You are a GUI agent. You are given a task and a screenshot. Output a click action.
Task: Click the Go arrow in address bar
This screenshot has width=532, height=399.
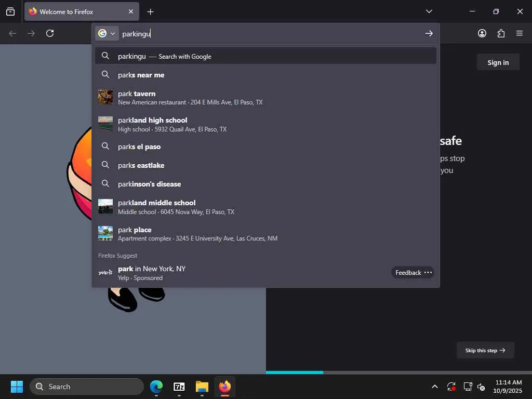coord(429,34)
